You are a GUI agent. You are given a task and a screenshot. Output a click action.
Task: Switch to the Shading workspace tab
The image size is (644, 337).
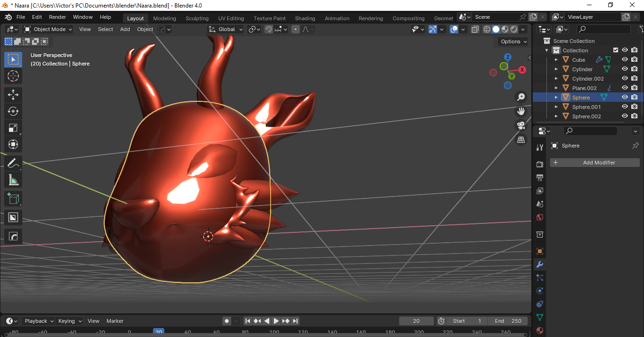pyautogui.click(x=305, y=18)
